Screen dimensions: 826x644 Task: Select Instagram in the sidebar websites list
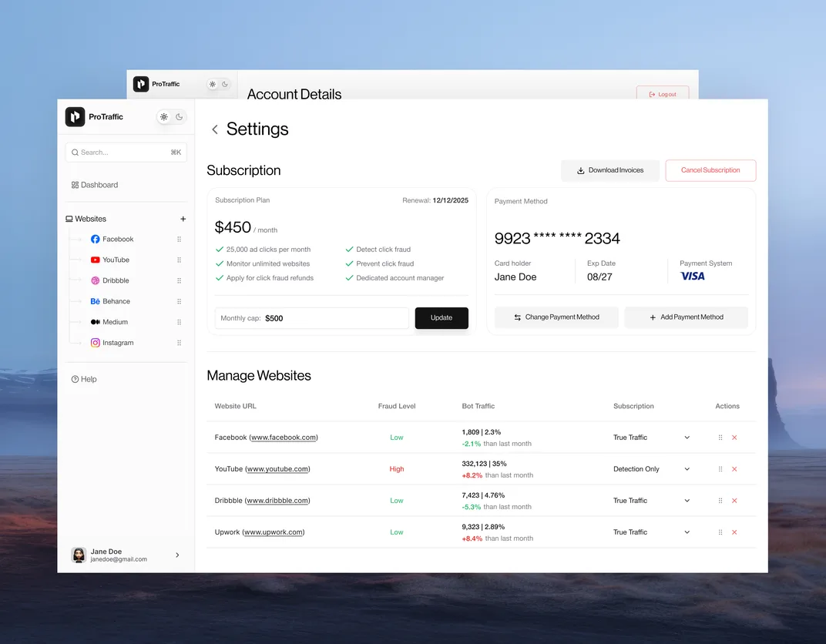coord(112,343)
